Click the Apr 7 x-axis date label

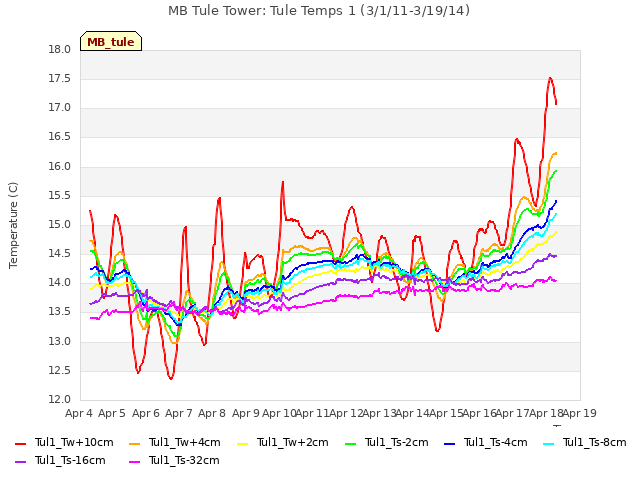click(178, 413)
